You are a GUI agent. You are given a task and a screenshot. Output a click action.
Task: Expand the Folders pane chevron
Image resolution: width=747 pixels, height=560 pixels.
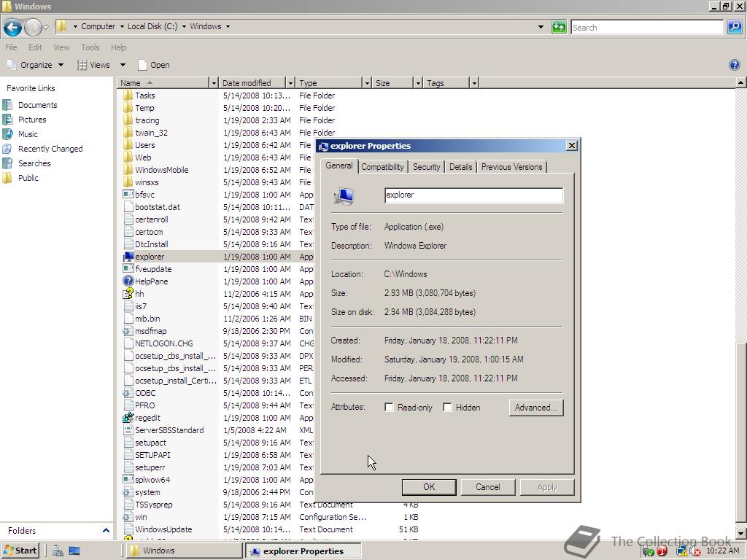click(106, 530)
